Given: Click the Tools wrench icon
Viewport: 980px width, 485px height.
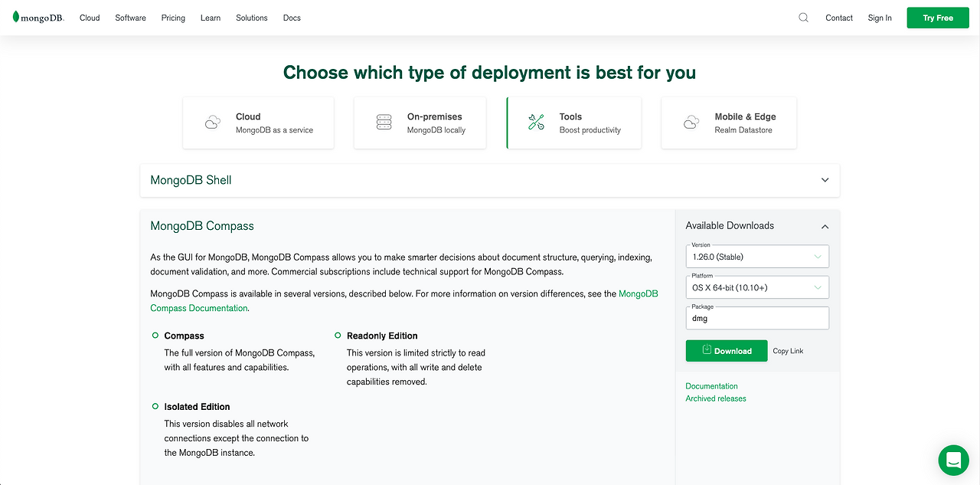Looking at the screenshot, I should (x=536, y=123).
